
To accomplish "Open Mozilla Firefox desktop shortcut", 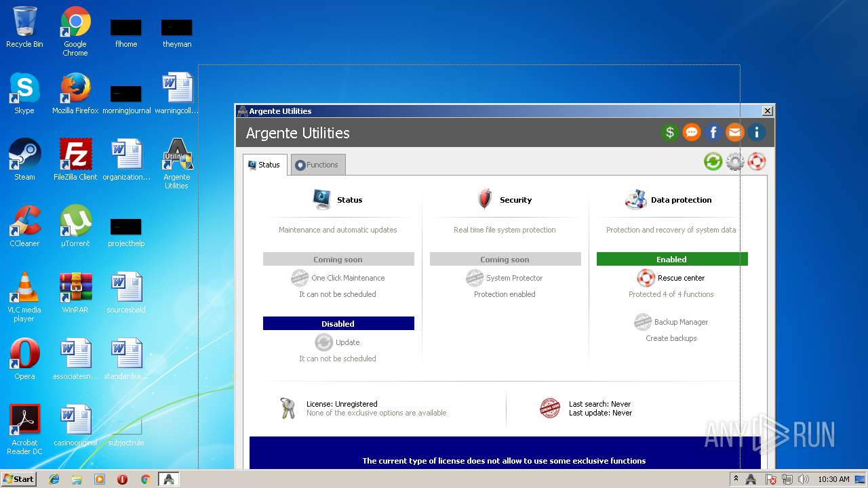I will (75, 94).
